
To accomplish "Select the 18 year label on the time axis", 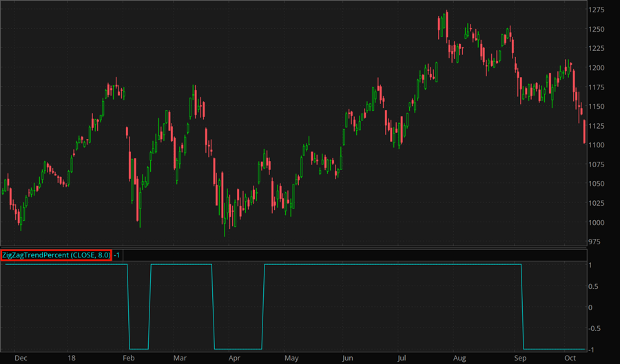I will (72, 358).
